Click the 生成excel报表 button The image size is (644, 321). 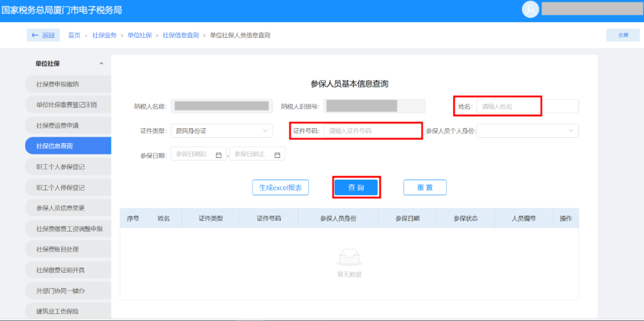click(x=280, y=187)
